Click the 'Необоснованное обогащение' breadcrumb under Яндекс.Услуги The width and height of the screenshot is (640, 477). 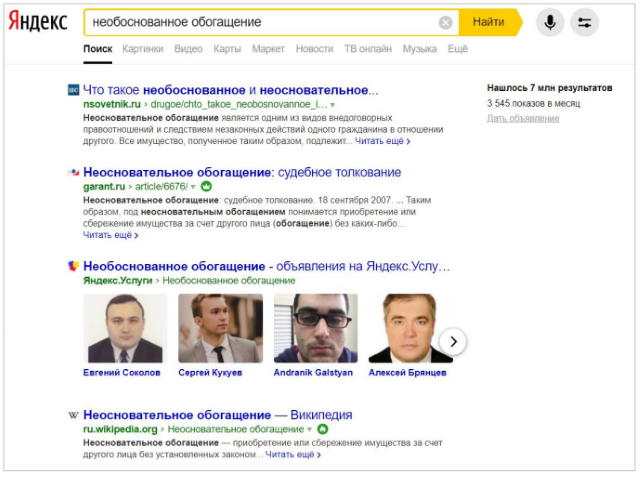click(x=229, y=281)
